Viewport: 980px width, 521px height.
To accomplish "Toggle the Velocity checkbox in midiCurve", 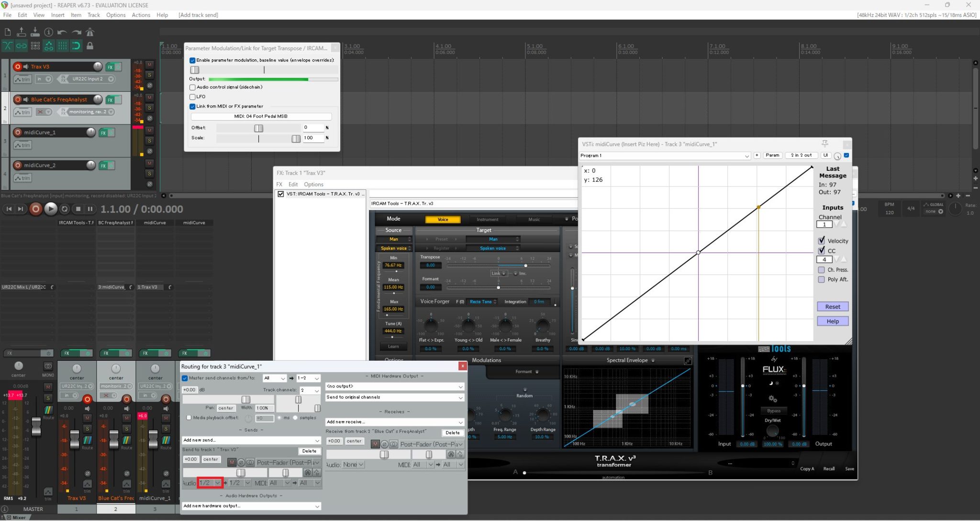I will click(x=822, y=241).
